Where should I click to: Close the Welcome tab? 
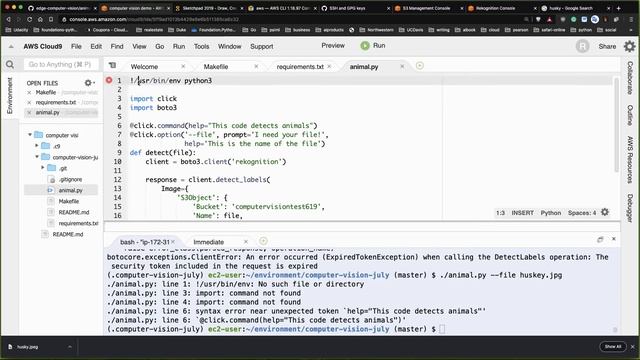click(183, 66)
